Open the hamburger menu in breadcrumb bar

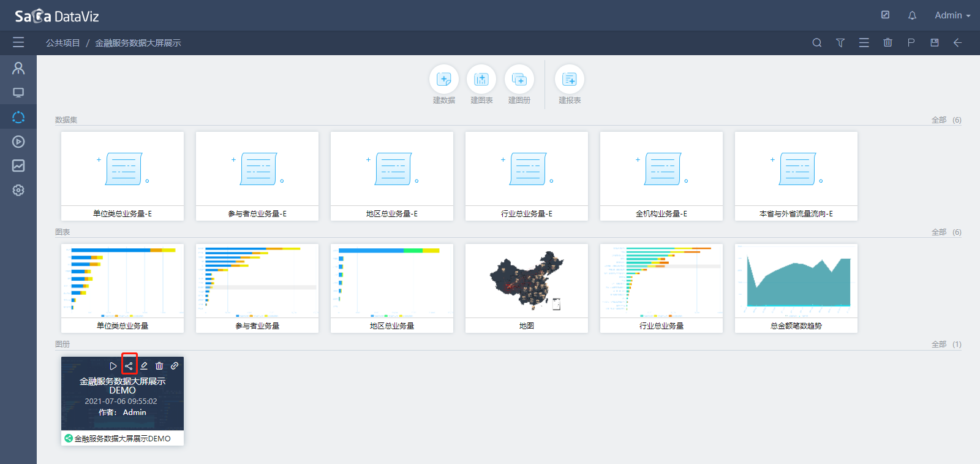click(x=18, y=42)
